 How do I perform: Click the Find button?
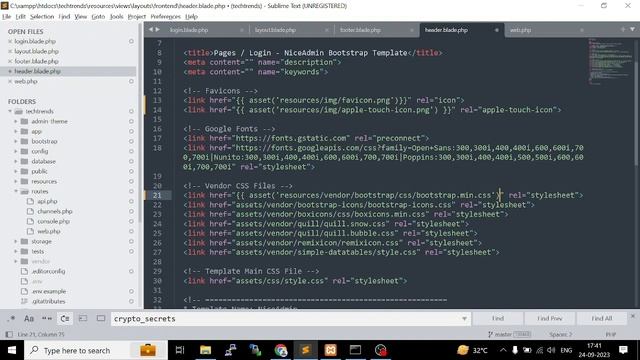pyautogui.click(x=498, y=318)
